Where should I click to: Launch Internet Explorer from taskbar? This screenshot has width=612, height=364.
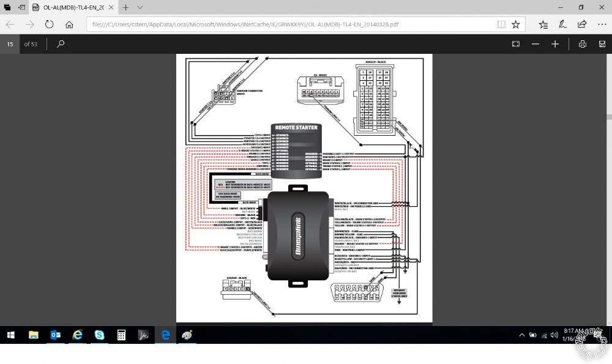tap(77, 335)
